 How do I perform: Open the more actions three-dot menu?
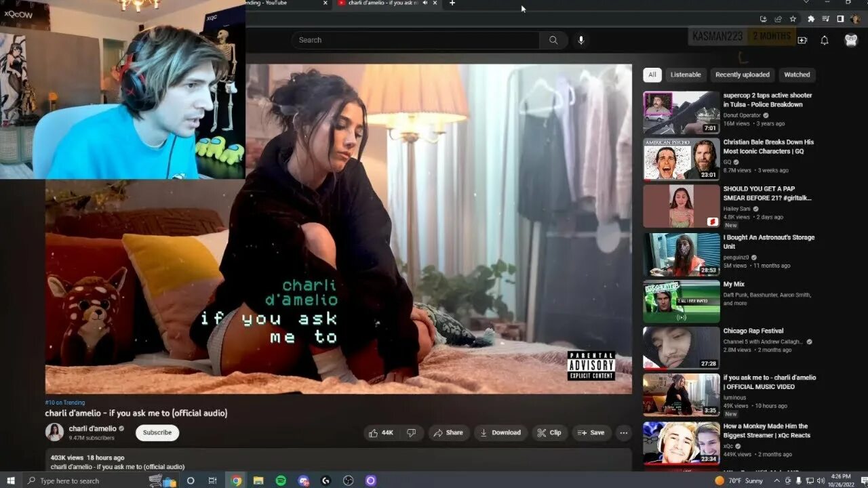[x=624, y=432]
